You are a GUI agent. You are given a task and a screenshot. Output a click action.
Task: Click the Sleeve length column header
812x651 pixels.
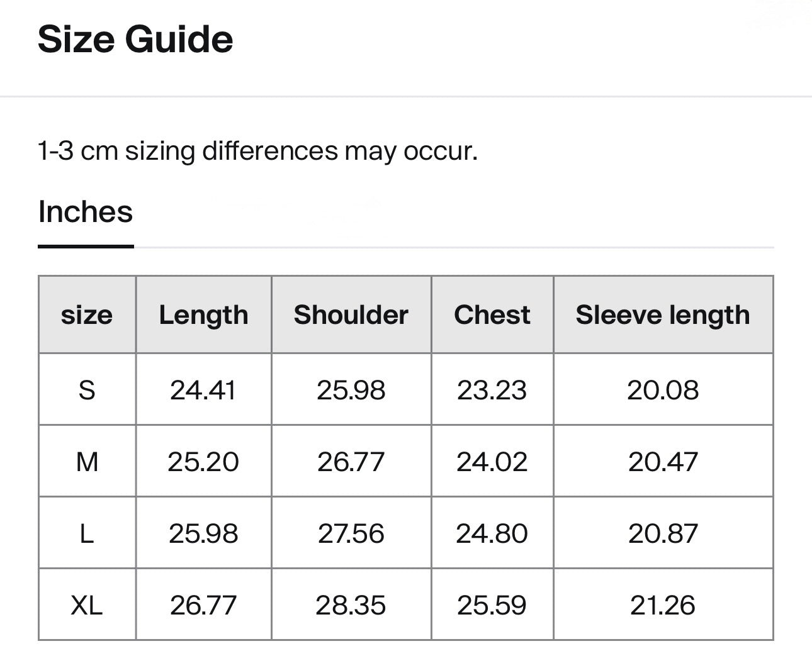(x=662, y=314)
